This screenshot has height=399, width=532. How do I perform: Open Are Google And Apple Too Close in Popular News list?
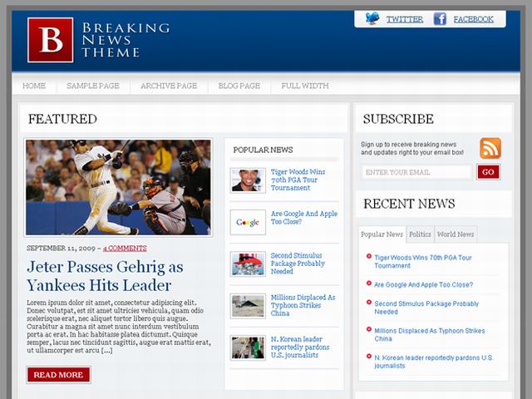(304, 218)
